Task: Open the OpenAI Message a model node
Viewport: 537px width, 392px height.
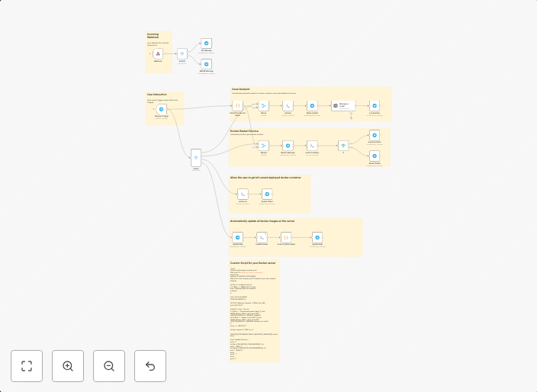Action: click(342, 106)
